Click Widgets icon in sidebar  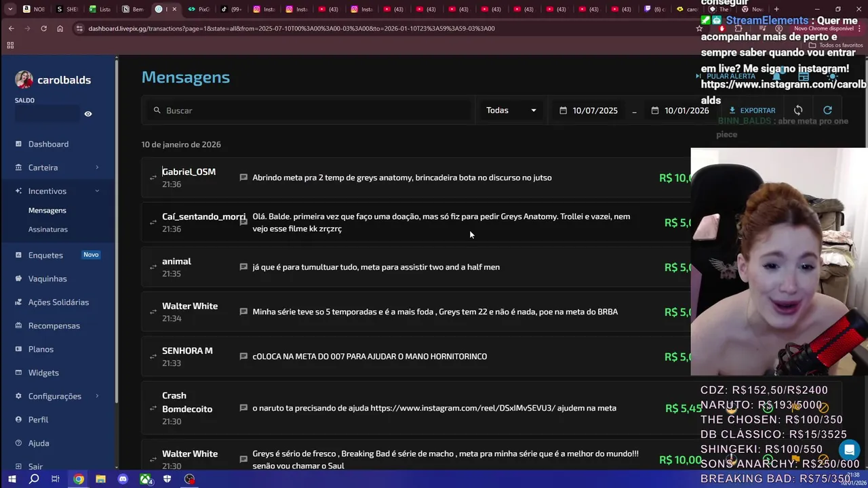(x=18, y=373)
